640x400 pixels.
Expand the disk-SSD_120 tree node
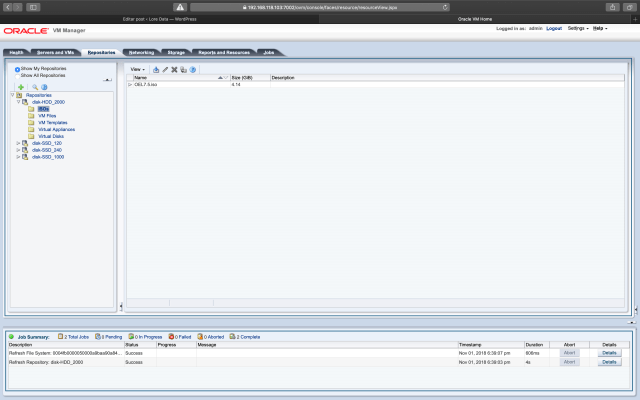click(x=18, y=143)
